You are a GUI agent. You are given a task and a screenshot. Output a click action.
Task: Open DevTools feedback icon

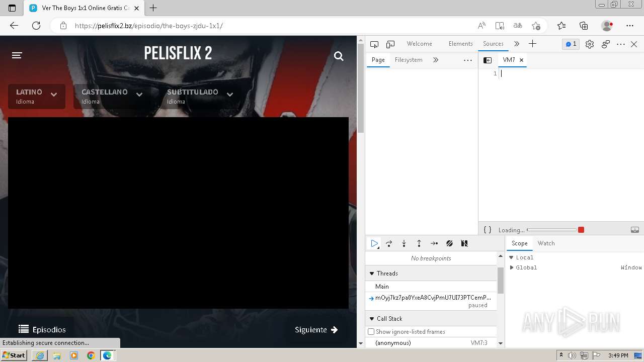click(x=606, y=44)
